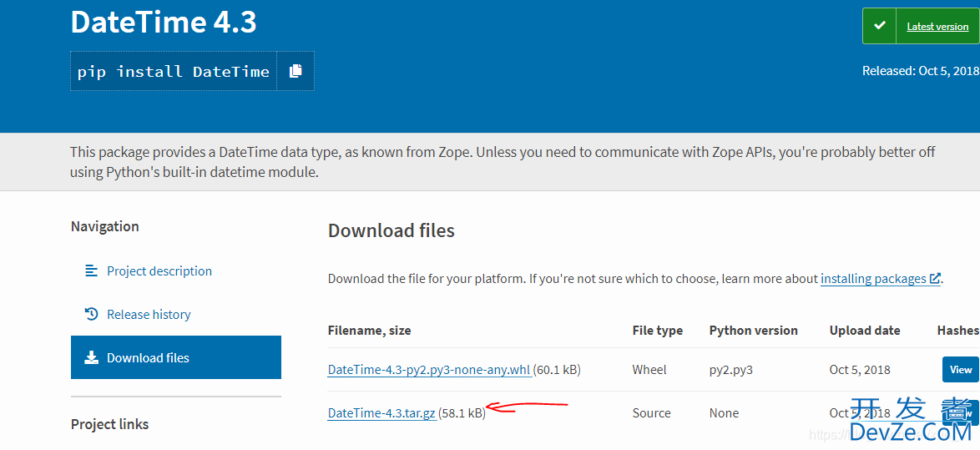This screenshot has width=980, height=450.
Task: Click the (58.1 kB) file size text
Action: [462, 413]
